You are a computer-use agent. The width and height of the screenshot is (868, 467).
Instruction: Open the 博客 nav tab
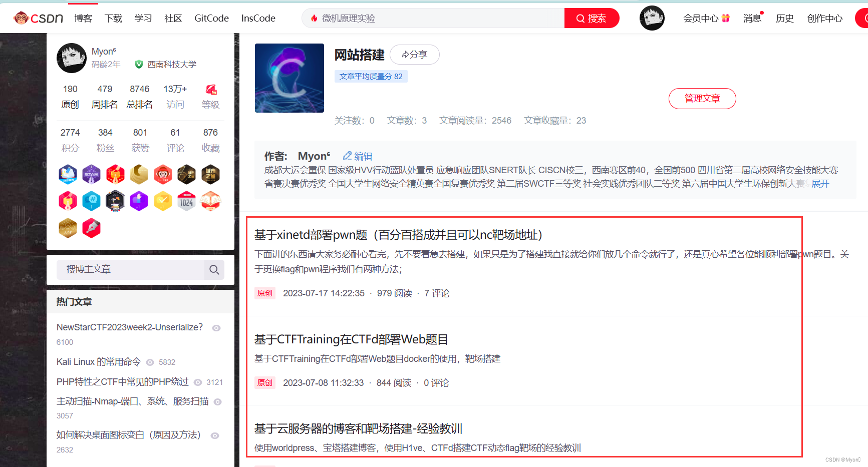pyautogui.click(x=83, y=19)
